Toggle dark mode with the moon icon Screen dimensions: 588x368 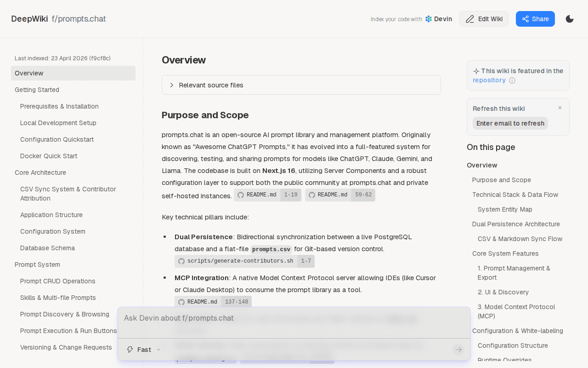[570, 19]
